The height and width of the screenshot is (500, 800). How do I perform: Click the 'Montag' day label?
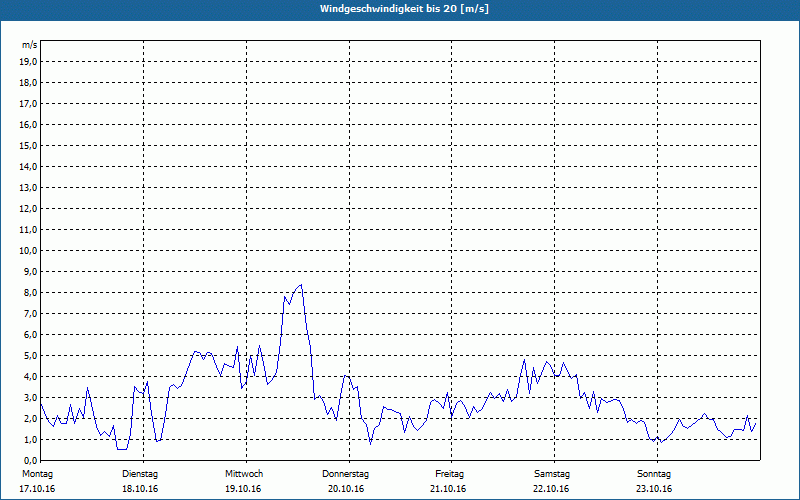(37, 474)
